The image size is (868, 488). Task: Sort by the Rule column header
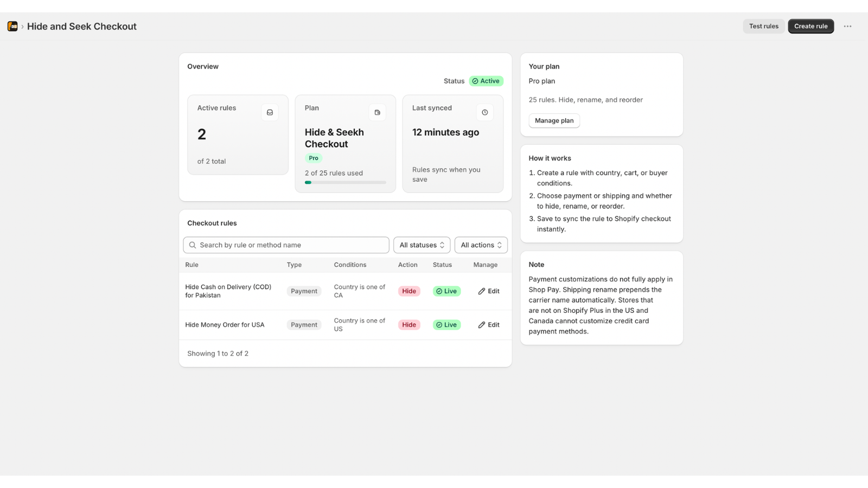coord(192,265)
